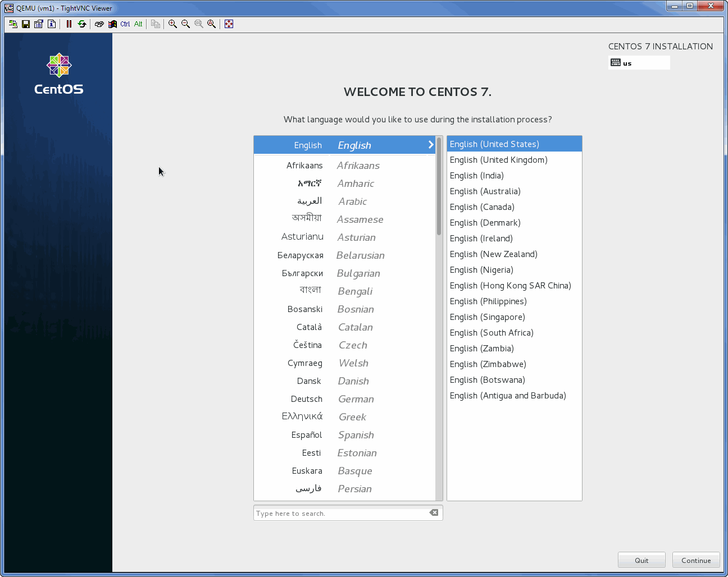The width and height of the screenshot is (728, 577).
Task: Open the Connection Options icon
Action: pyautogui.click(x=39, y=24)
